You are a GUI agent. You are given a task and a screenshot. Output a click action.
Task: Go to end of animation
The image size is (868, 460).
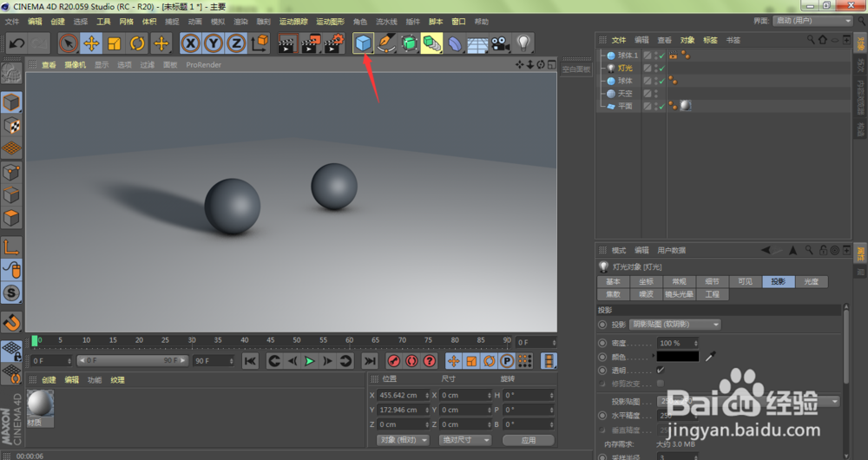coord(369,361)
